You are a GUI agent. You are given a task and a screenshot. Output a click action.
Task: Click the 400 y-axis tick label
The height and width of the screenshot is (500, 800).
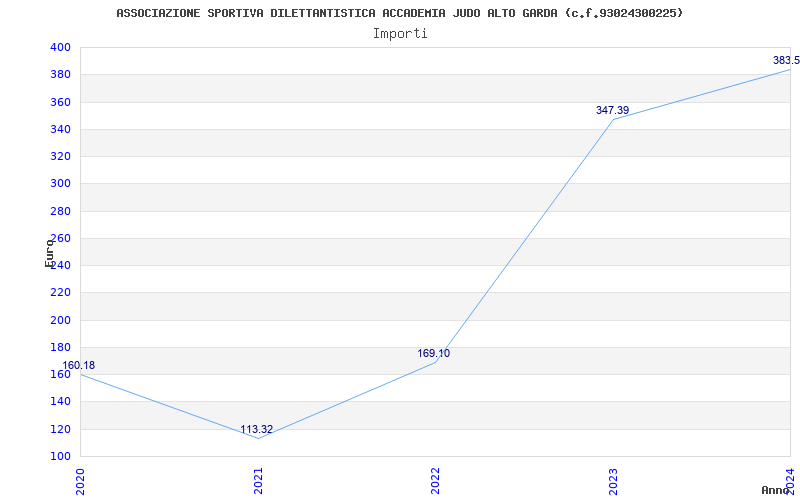coord(60,47)
